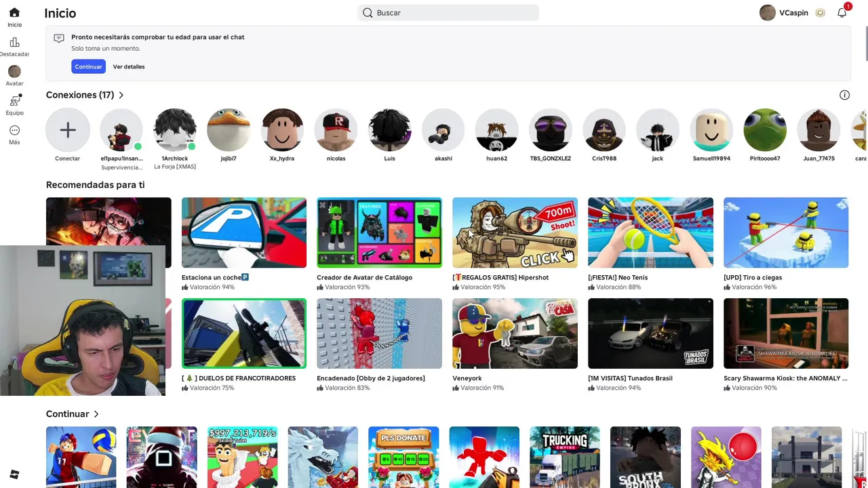Open the Hipershot sniper game thumbnail
Image resolution: width=868 pixels, height=488 pixels.
point(515,232)
